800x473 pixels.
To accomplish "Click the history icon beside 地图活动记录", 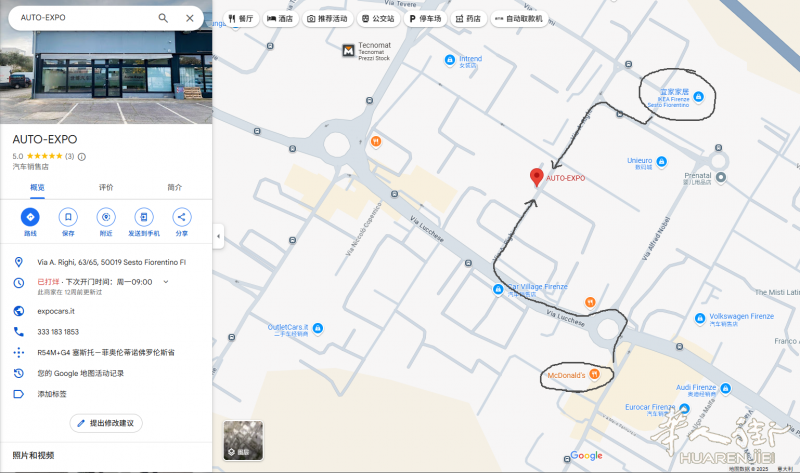I will (19, 374).
